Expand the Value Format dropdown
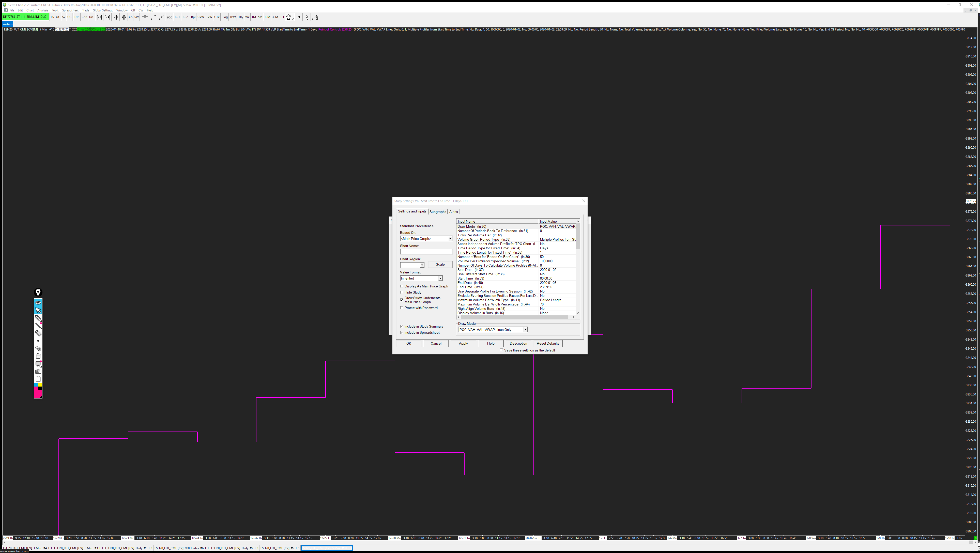The width and height of the screenshot is (980, 553). pyautogui.click(x=440, y=278)
